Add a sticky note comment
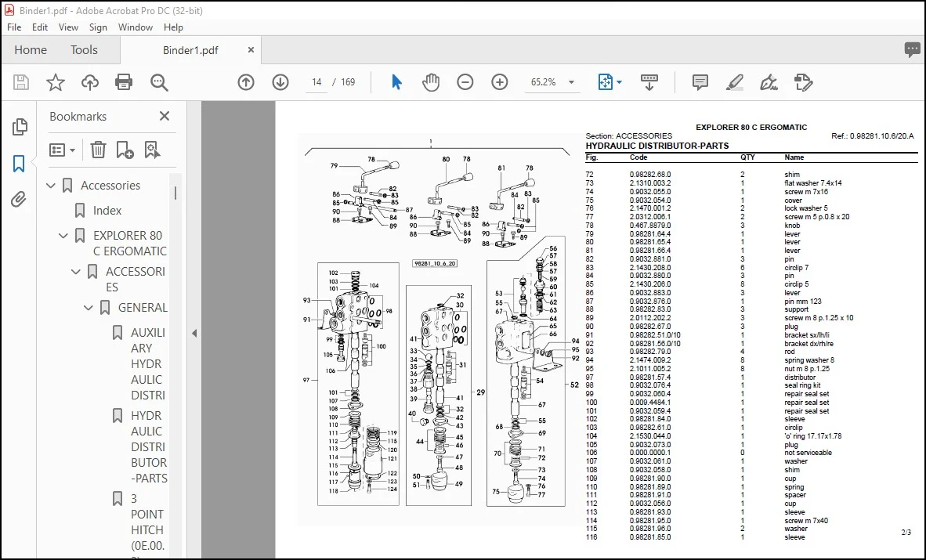The width and height of the screenshot is (926, 560). tap(700, 82)
